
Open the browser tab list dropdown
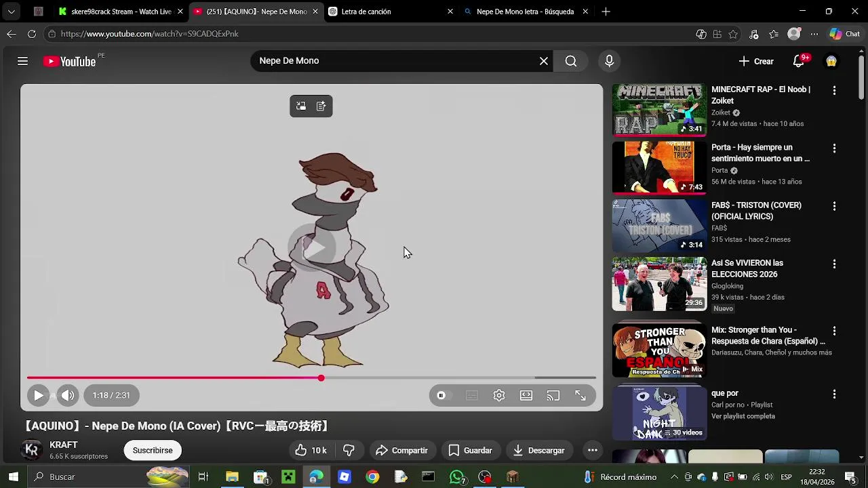click(x=11, y=12)
